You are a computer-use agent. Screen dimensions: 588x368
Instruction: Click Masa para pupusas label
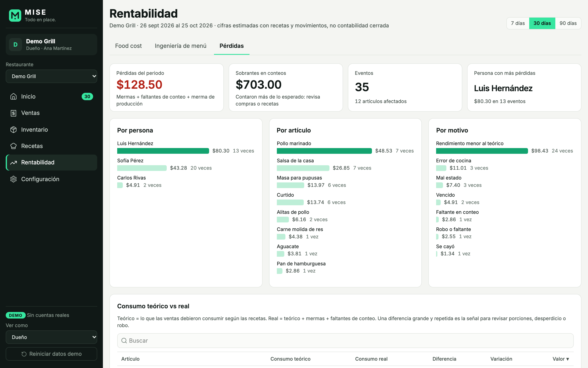pos(299,178)
